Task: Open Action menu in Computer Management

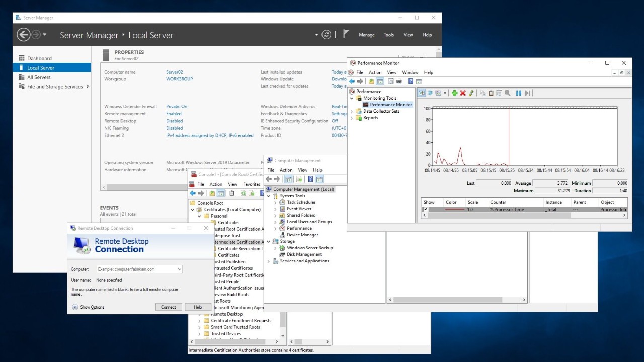Action: [286, 170]
